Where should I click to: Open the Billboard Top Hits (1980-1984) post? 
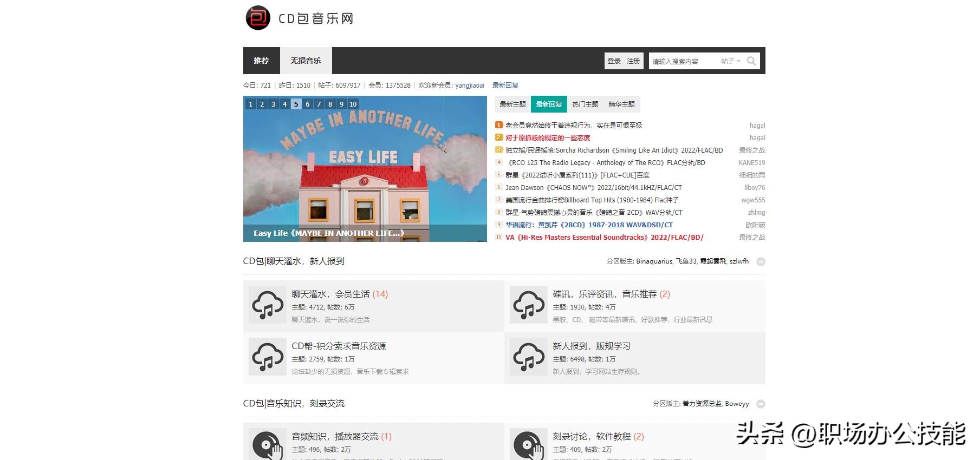pyautogui.click(x=592, y=200)
